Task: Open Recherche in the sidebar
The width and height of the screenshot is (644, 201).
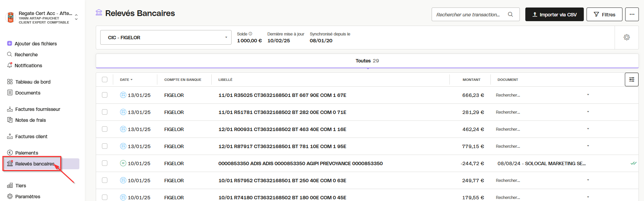Action: point(26,54)
